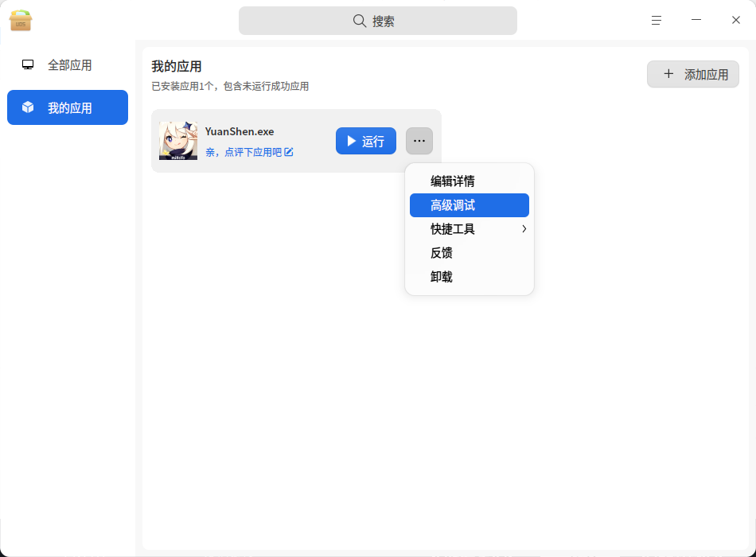
Task: Open the 亲，点评下应用吧 review link
Action: [244, 153]
